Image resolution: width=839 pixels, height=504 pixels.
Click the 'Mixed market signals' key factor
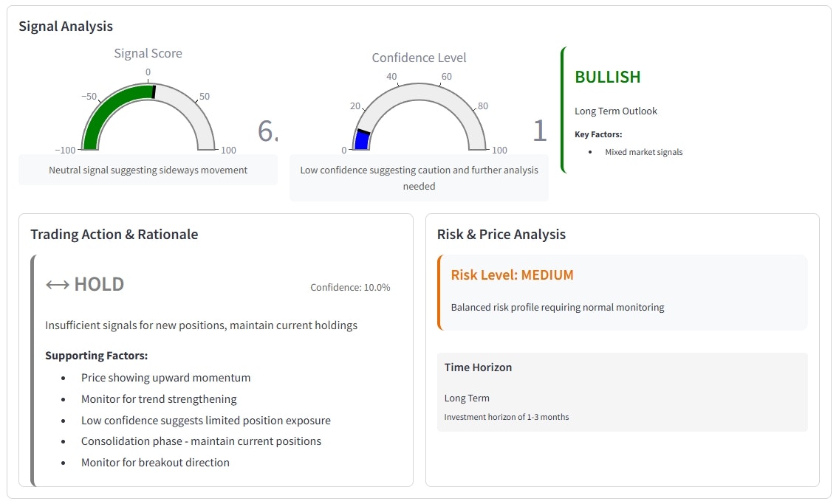click(644, 152)
